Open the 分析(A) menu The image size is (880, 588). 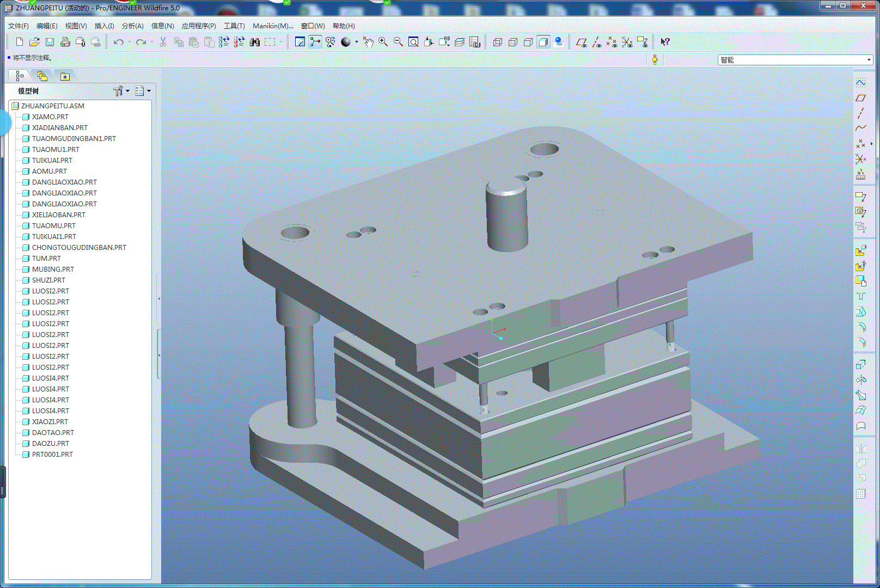tap(132, 26)
